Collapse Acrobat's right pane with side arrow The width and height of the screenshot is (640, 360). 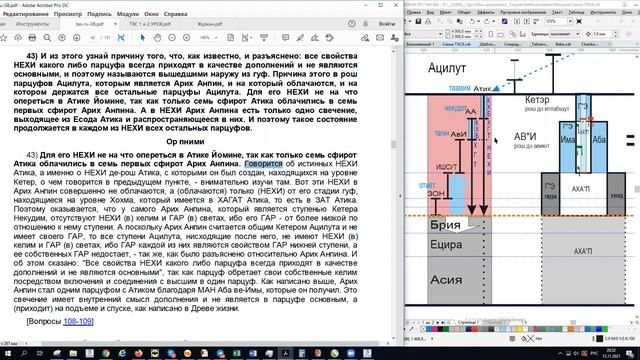400,196
